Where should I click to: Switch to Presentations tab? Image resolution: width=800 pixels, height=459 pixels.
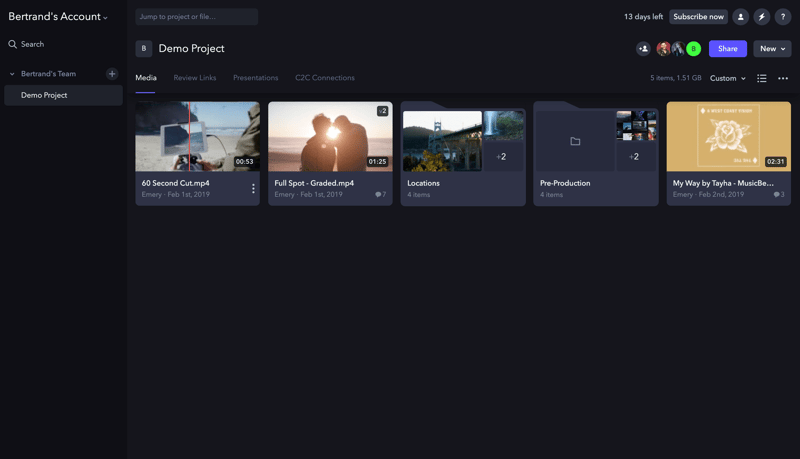256,78
